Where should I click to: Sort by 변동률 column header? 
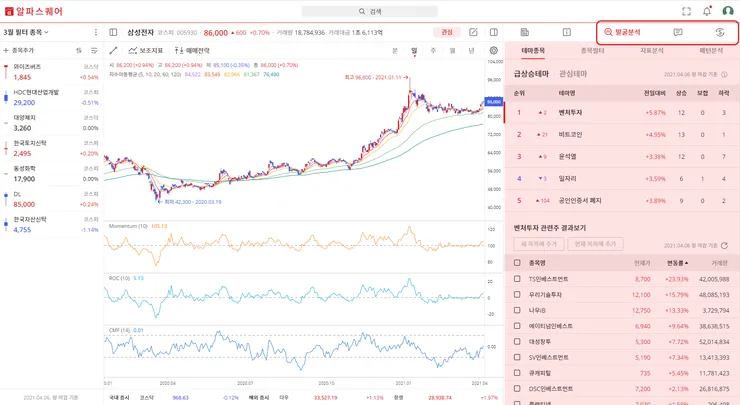click(677, 263)
